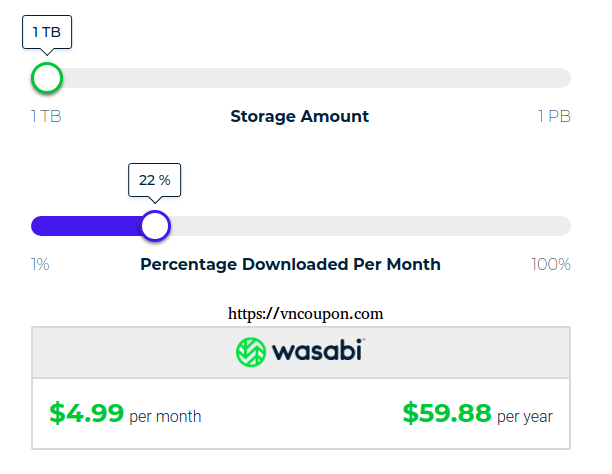Image resolution: width=612 pixels, height=474 pixels.
Task: Click the 1% minimum download label
Action: pyautogui.click(x=40, y=264)
